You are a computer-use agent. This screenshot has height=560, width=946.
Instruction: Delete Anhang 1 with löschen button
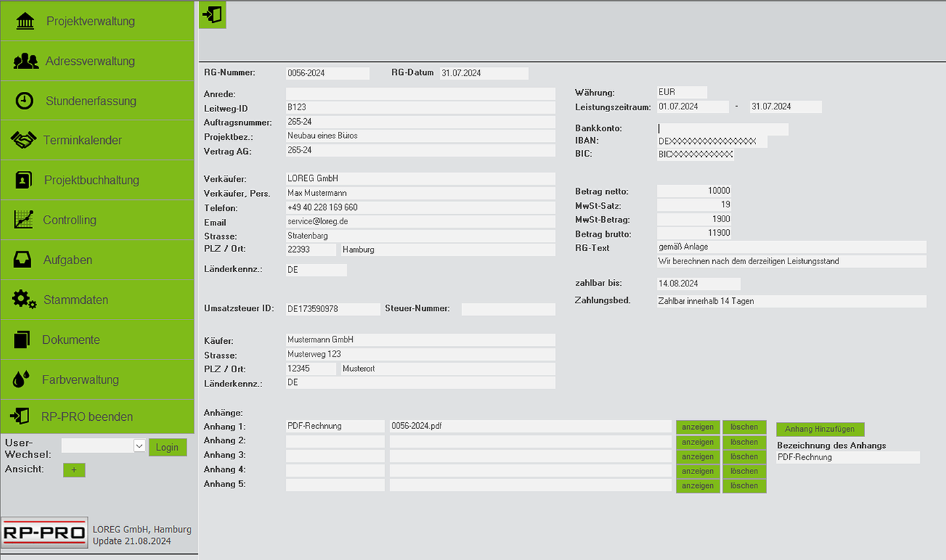click(744, 426)
